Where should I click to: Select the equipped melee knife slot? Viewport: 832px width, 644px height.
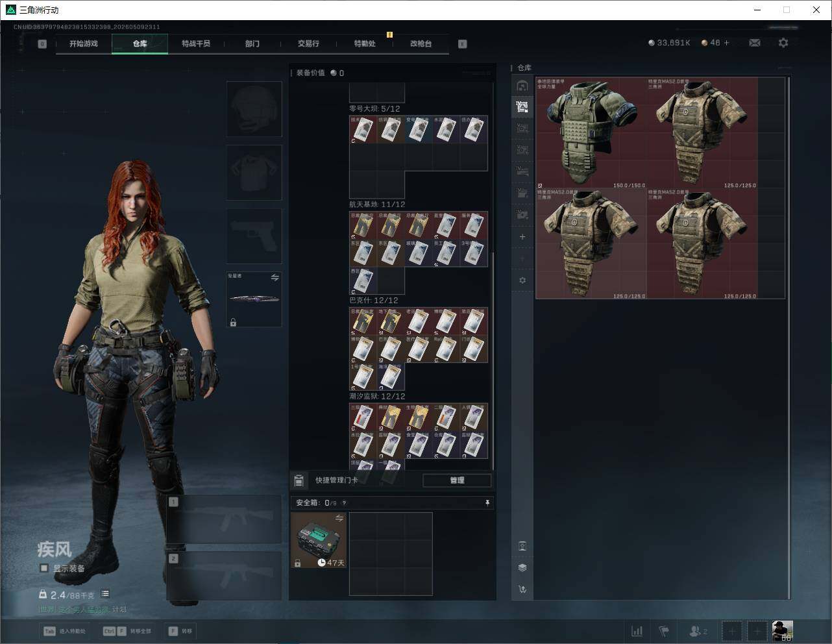click(254, 299)
